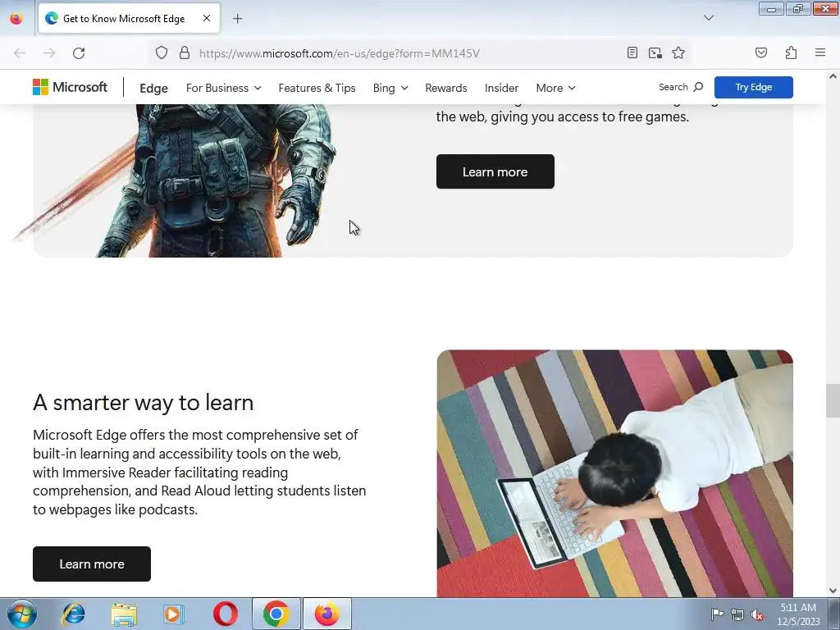Launch Internet Explorer from taskbar

click(73, 614)
